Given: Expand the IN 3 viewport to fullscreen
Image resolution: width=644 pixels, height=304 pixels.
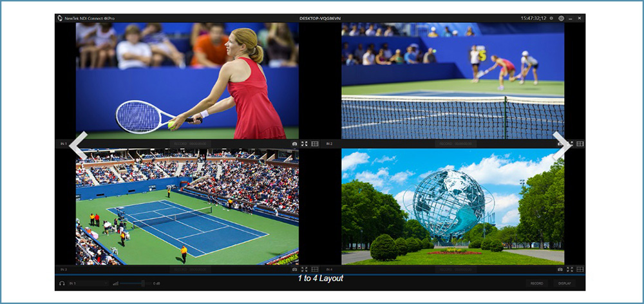Looking at the screenshot, I should 305,269.
